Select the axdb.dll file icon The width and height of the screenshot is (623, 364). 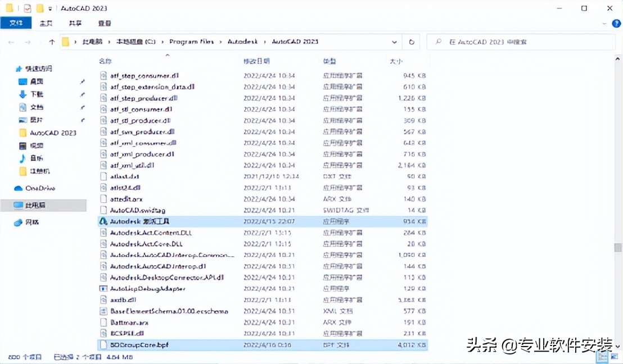tap(103, 300)
